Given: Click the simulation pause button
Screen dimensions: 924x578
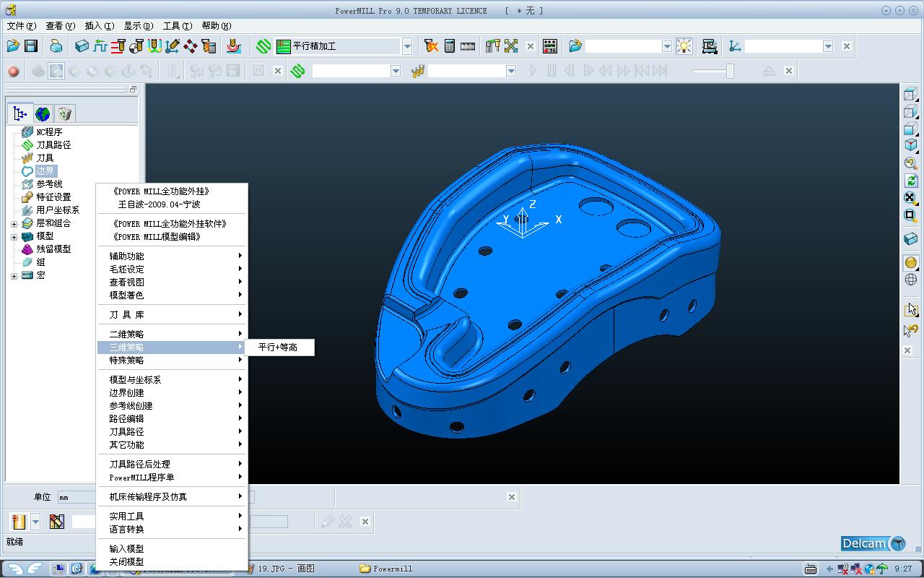Looking at the screenshot, I should pyautogui.click(x=552, y=71).
